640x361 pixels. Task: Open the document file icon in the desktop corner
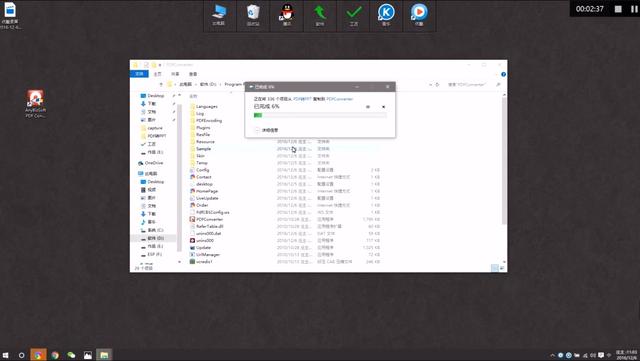[10, 16]
